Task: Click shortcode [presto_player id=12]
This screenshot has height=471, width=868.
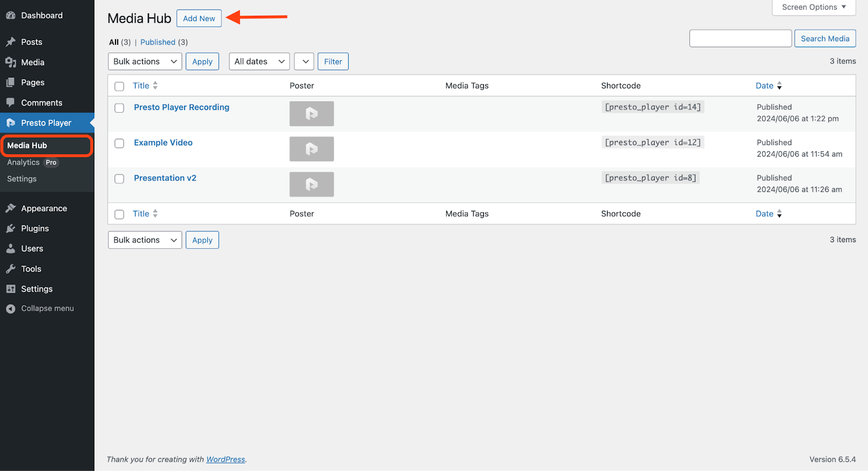Action: tap(653, 142)
